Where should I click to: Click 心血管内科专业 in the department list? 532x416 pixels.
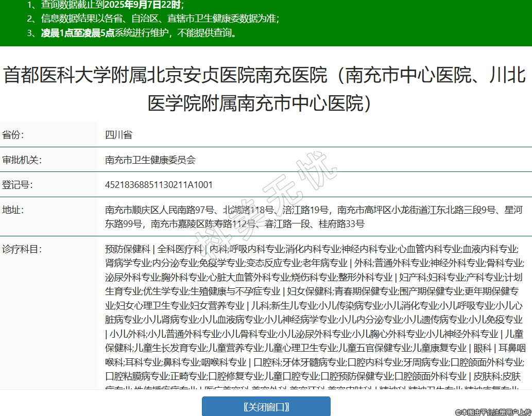coord(428,249)
